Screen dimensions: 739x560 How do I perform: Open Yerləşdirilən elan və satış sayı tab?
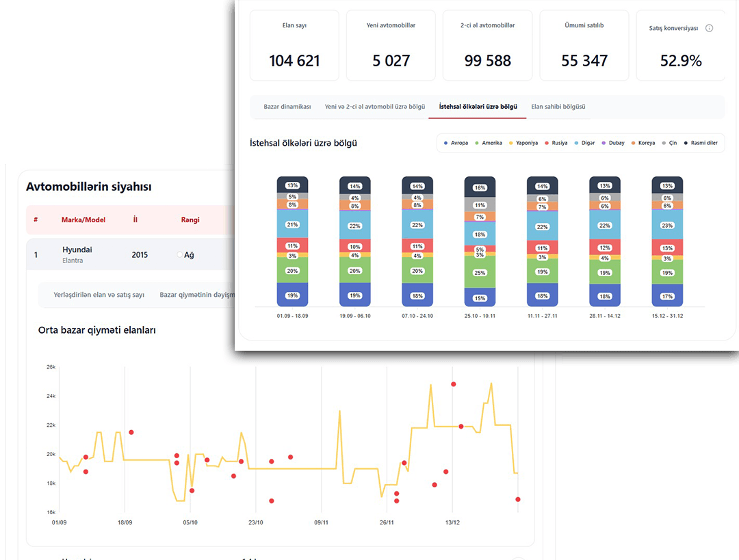pos(99,295)
